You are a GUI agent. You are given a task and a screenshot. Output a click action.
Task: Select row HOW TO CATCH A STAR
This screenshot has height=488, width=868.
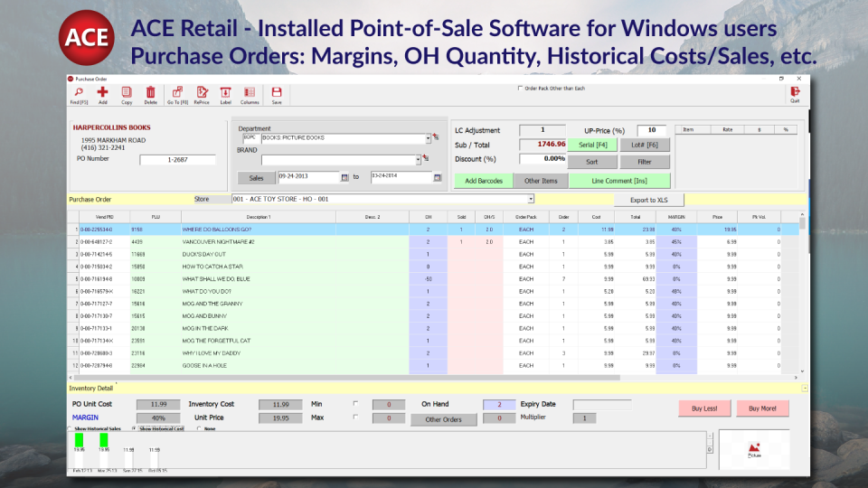433,267
